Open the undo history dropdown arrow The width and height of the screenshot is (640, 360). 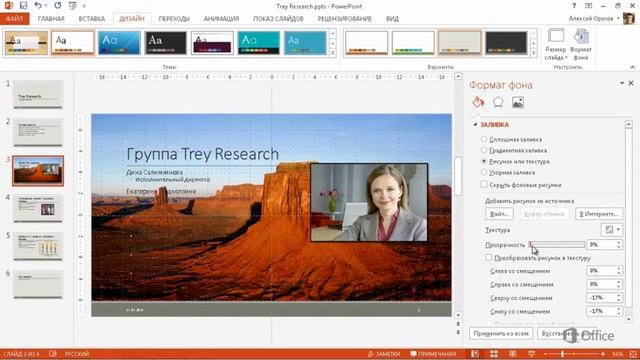(45, 6)
